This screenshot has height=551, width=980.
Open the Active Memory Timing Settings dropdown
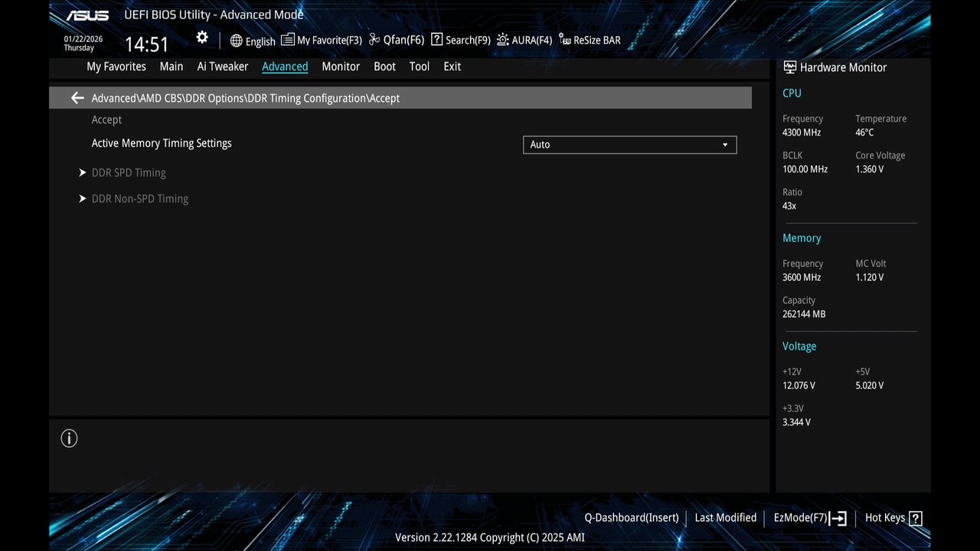tap(629, 145)
